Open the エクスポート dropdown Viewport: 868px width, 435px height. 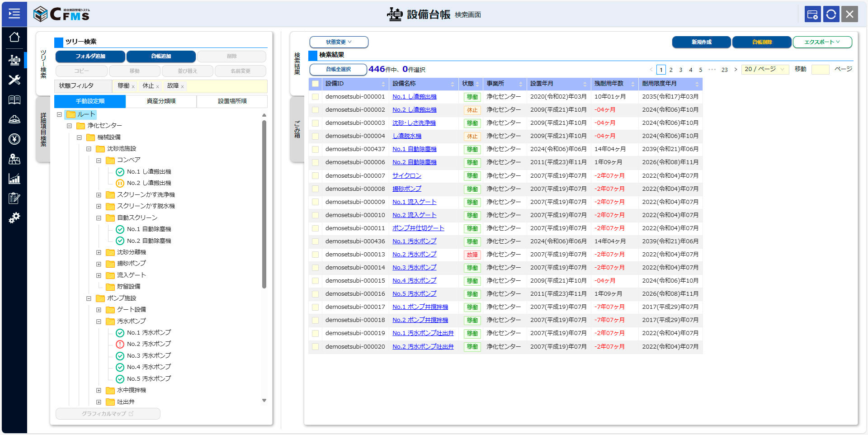coord(822,42)
